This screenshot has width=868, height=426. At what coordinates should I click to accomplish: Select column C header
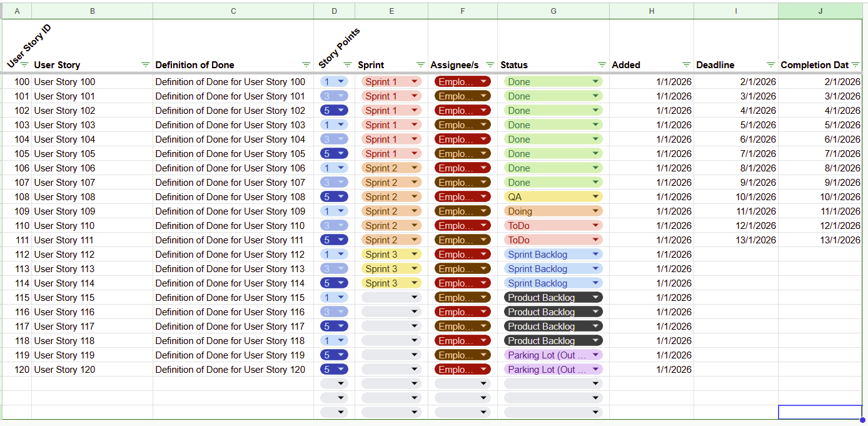tap(233, 11)
